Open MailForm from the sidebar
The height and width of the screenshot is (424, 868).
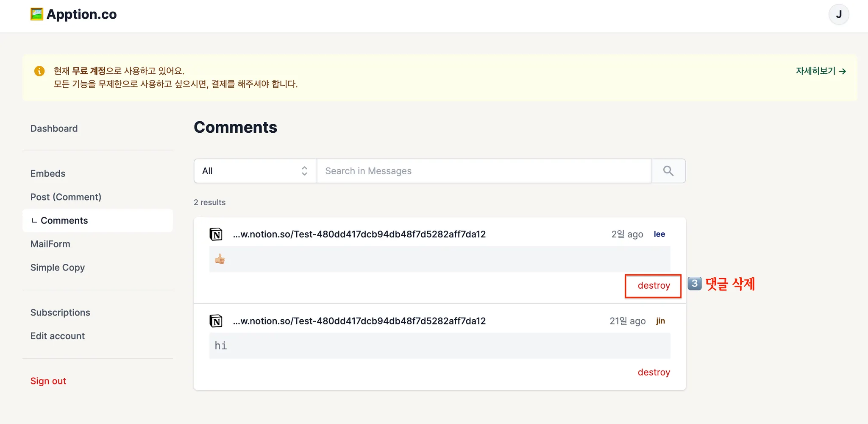point(50,244)
